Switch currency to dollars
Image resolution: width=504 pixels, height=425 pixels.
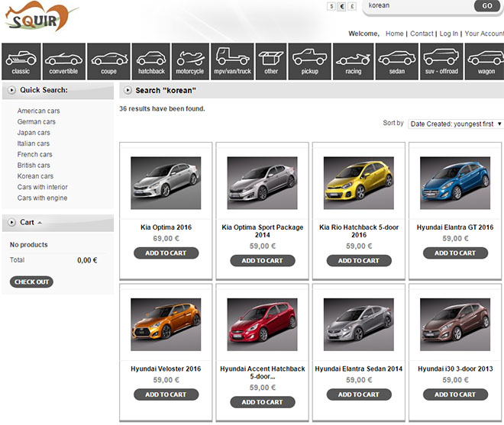click(x=331, y=6)
